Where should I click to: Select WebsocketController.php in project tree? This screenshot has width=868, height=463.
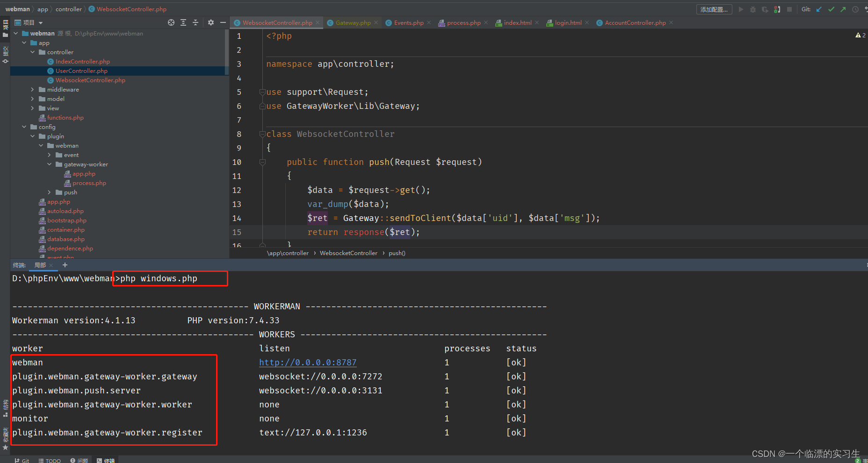coord(90,80)
